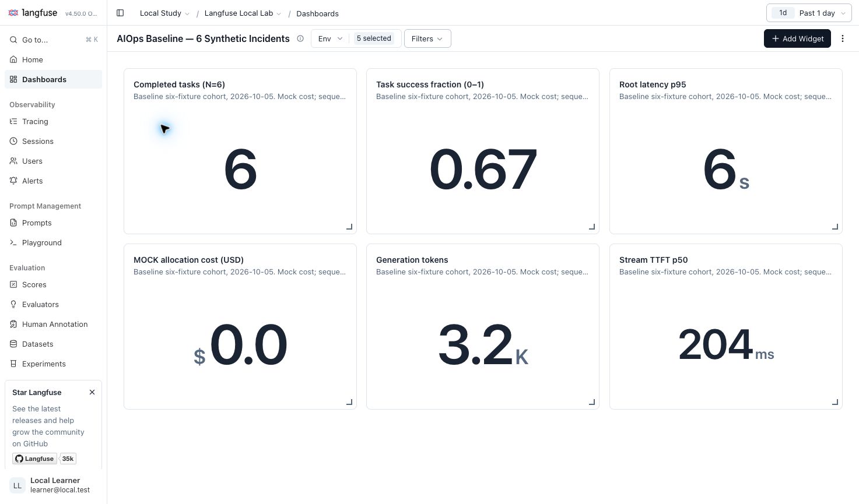Click resize handle on Root latency p95 widget
Image resolution: width=859 pixels, height=504 pixels.
point(835,227)
